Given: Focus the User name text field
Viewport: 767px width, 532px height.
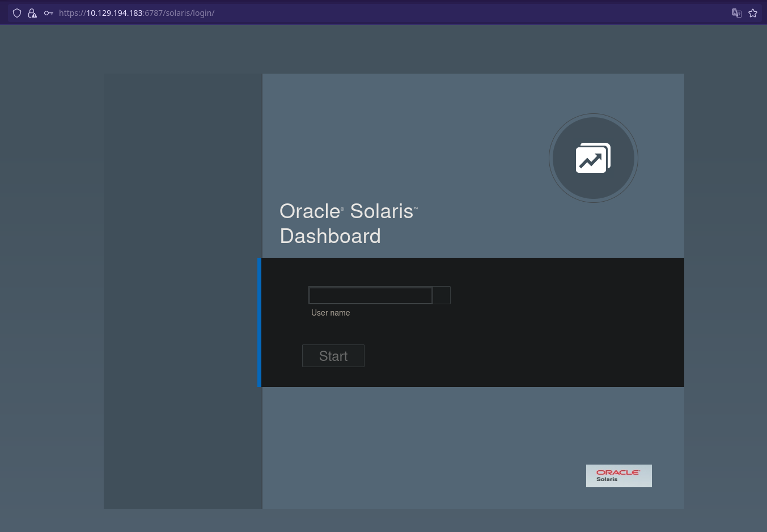Looking at the screenshot, I should [370, 295].
